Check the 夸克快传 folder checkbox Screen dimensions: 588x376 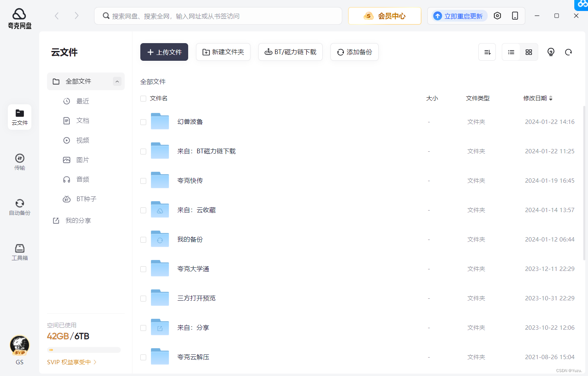(143, 181)
